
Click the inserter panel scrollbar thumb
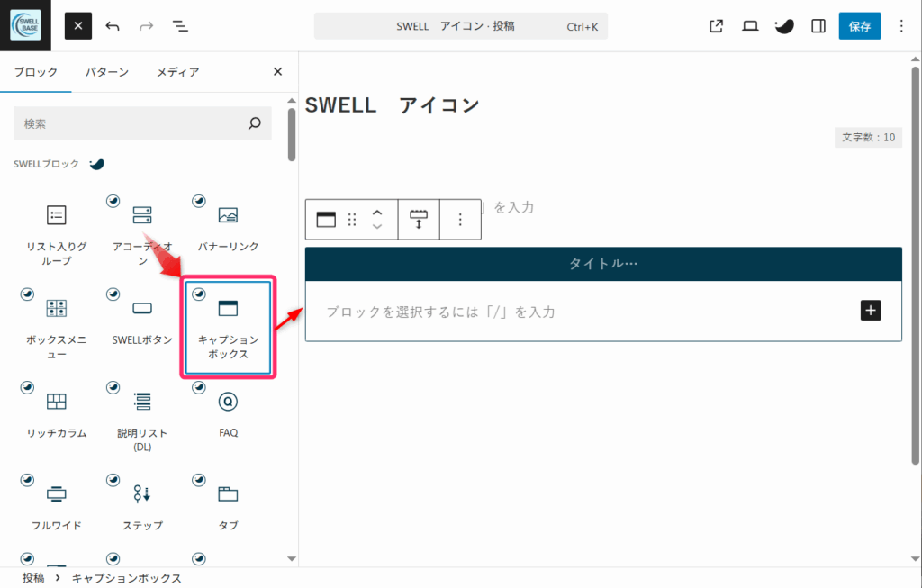[x=292, y=134]
